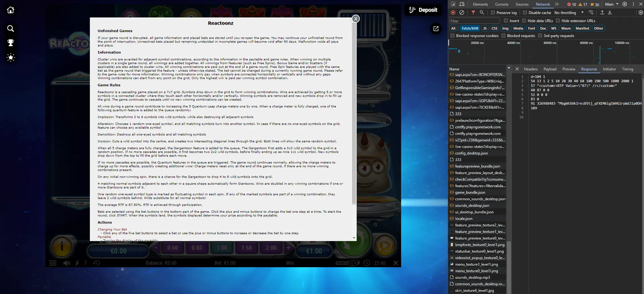644x294 pixels.
Task: Select the 2.00 bet button
Action: tap(271, 248)
